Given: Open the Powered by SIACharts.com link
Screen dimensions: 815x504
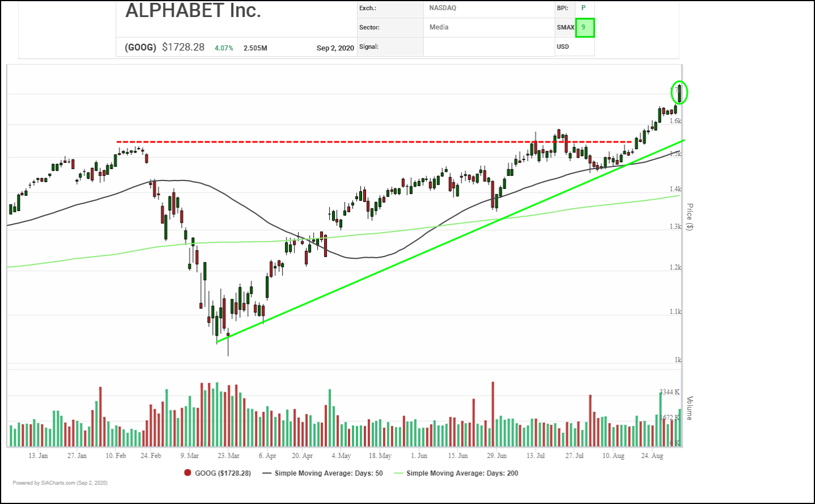Looking at the screenshot, I should point(60,483).
